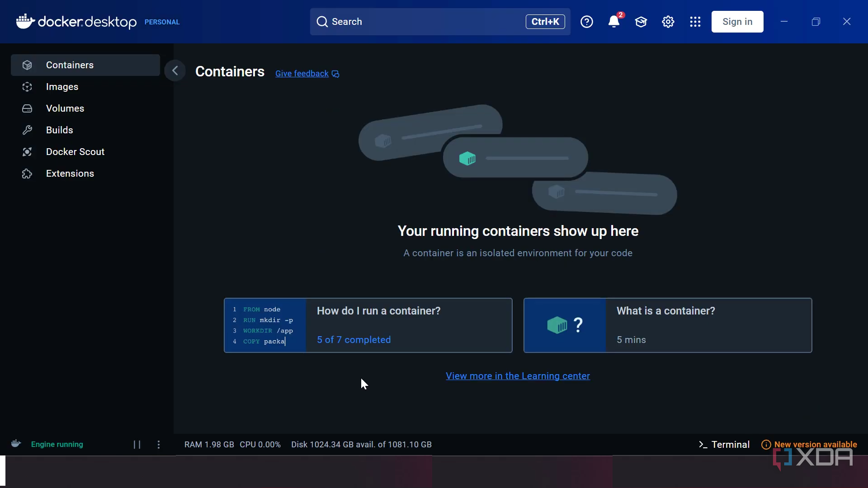Click the Docker Scout icon

(x=27, y=152)
